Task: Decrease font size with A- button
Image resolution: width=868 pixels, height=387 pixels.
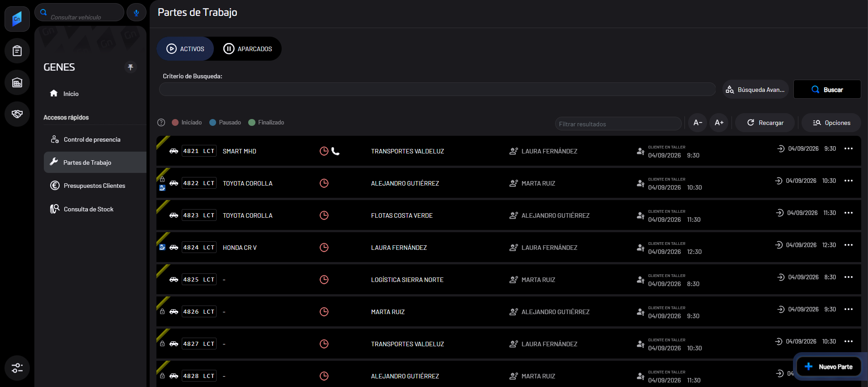Action: (698, 123)
